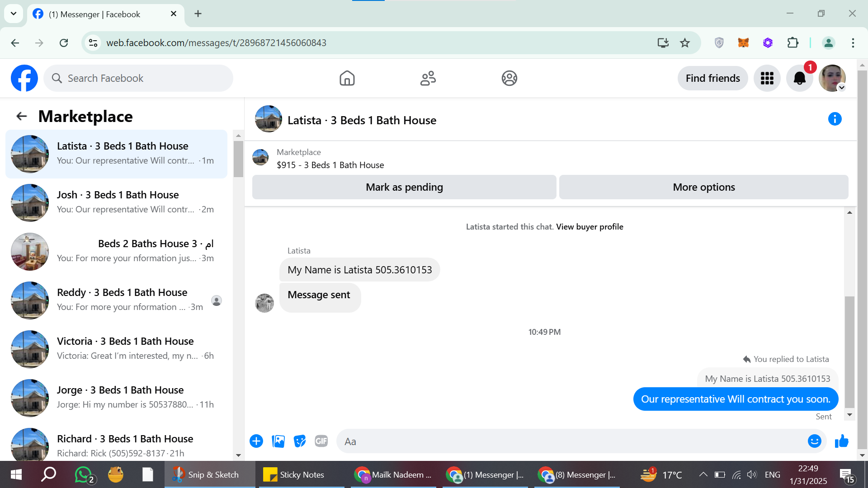Install the web app from address bar icon
The image size is (868, 488).
pyautogui.click(x=663, y=43)
